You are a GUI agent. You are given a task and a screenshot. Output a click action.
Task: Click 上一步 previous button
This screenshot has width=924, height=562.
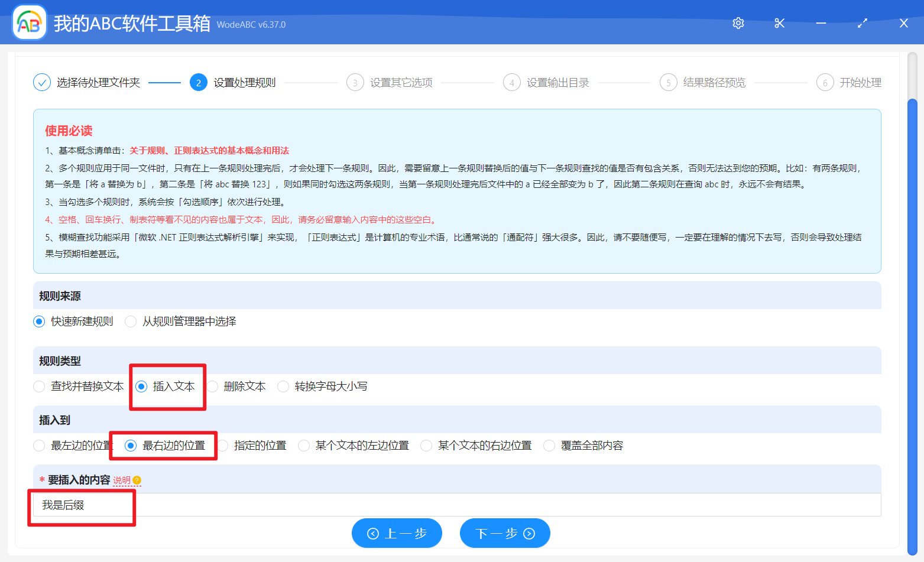pyautogui.click(x=397, y=534)
